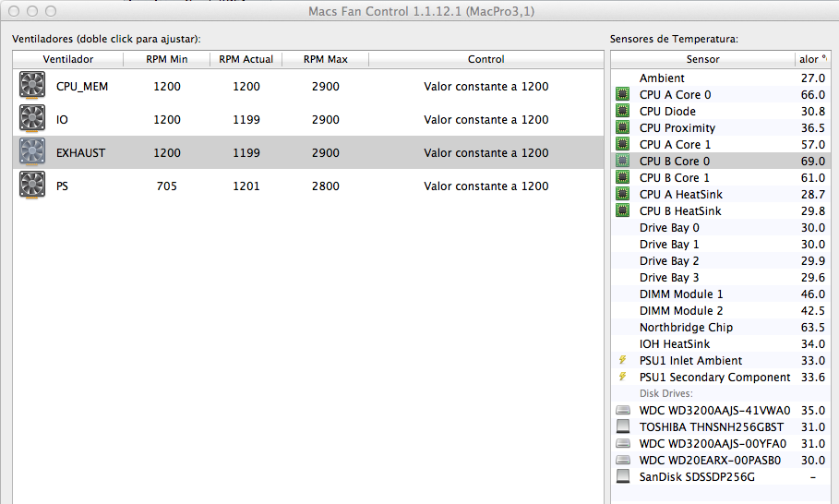Select the CPU Diode sensor label
839x504 pixels.
[x=667, y=112]
